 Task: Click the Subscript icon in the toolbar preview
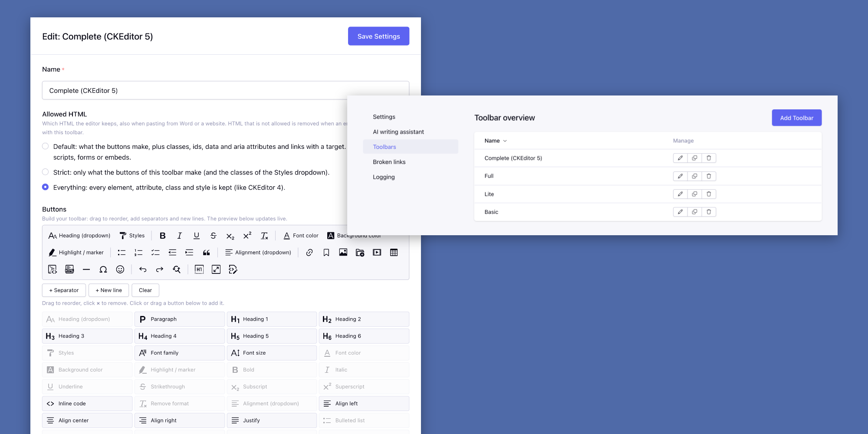point(230,236)
